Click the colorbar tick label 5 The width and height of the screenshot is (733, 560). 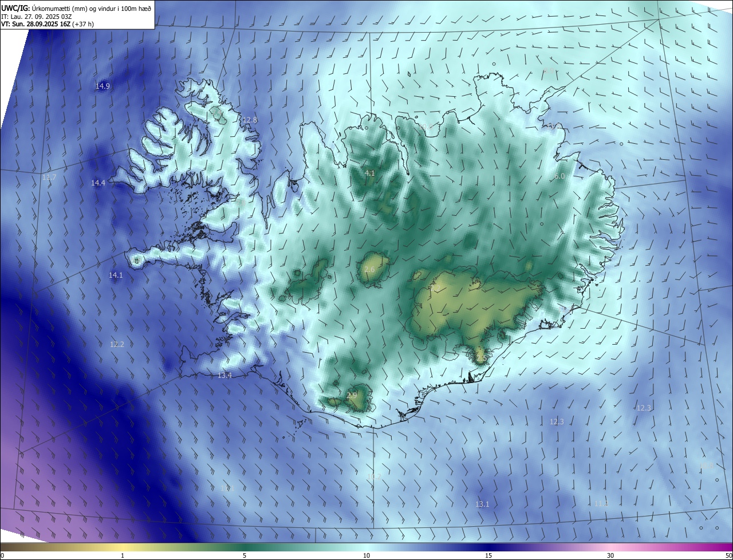click(245, 555)
